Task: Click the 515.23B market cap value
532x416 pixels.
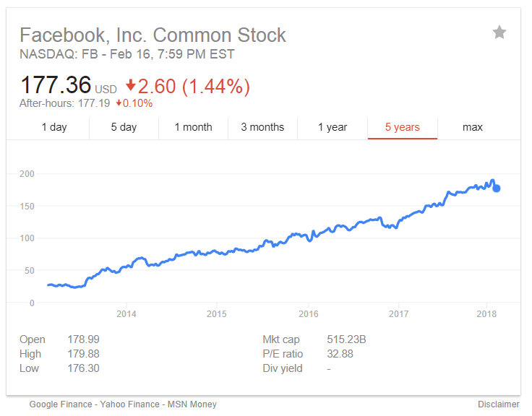Action: pos(346,339)
